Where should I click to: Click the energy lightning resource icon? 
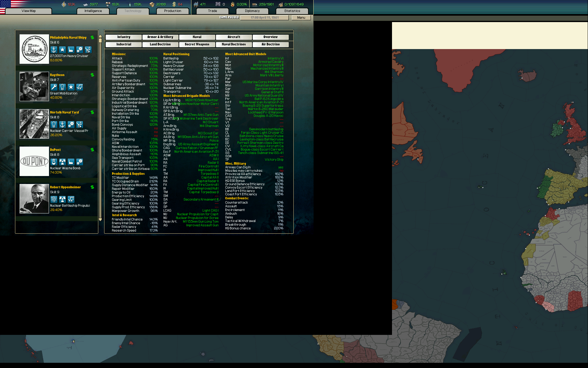pyautogui.click(x=64, y=4)
